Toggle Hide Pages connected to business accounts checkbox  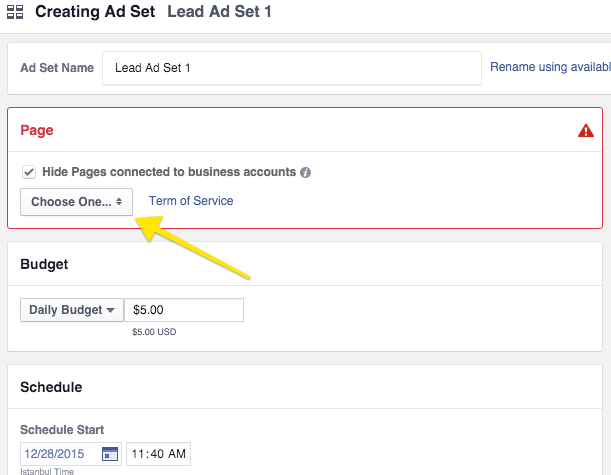(x=29, y=172)
